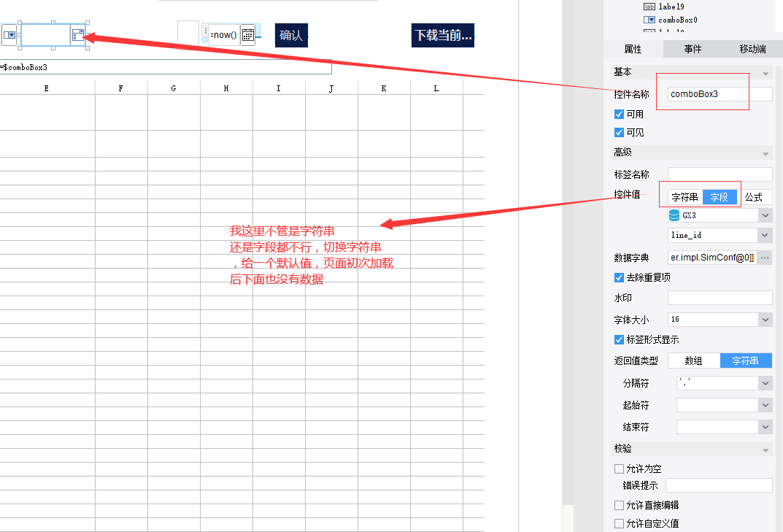Switch to the 移动端 tab
Image resolution: width=783 pixels, height=532 pixels.
point(752,49)
